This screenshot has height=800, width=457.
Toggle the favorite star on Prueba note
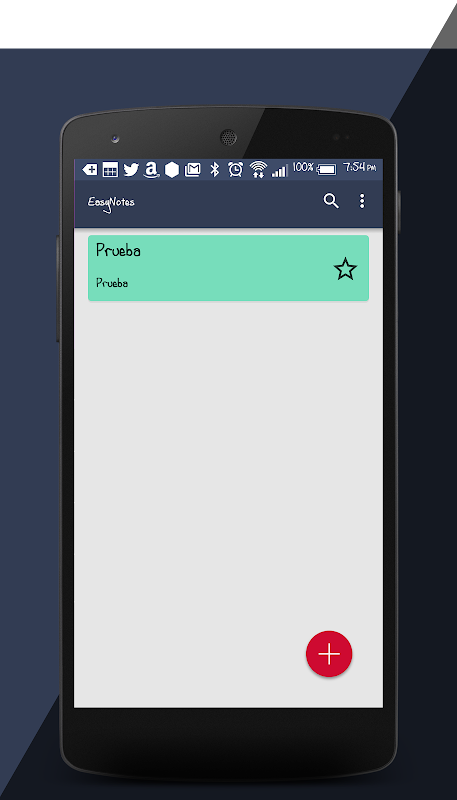(345, 269)
